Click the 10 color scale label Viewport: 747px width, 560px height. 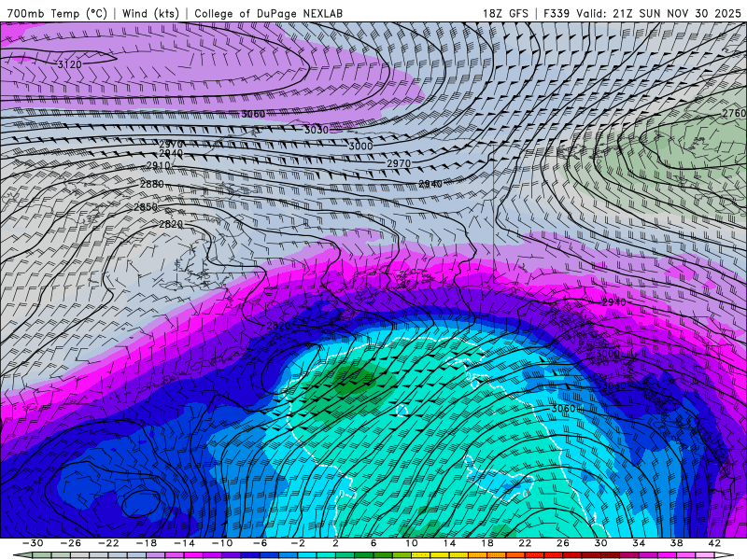click(x=412, y=543)
